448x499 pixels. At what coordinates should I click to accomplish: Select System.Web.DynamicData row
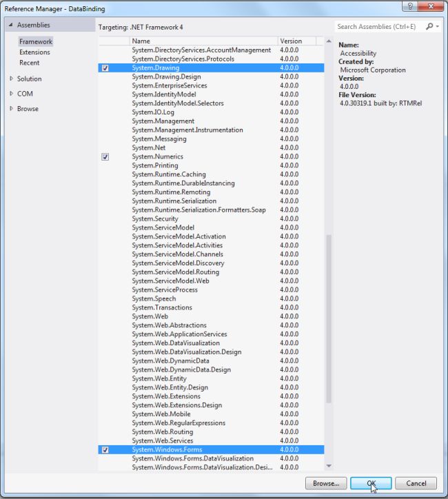point(211,361)
